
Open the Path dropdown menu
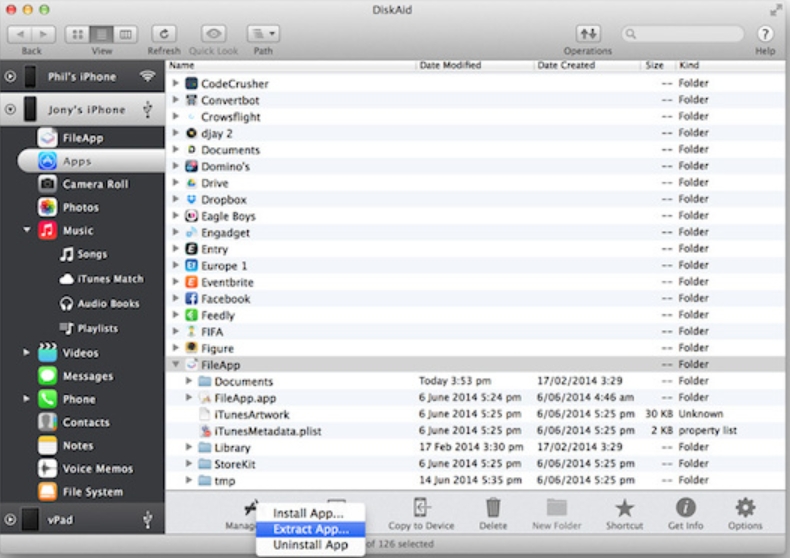tap(263, 34)
